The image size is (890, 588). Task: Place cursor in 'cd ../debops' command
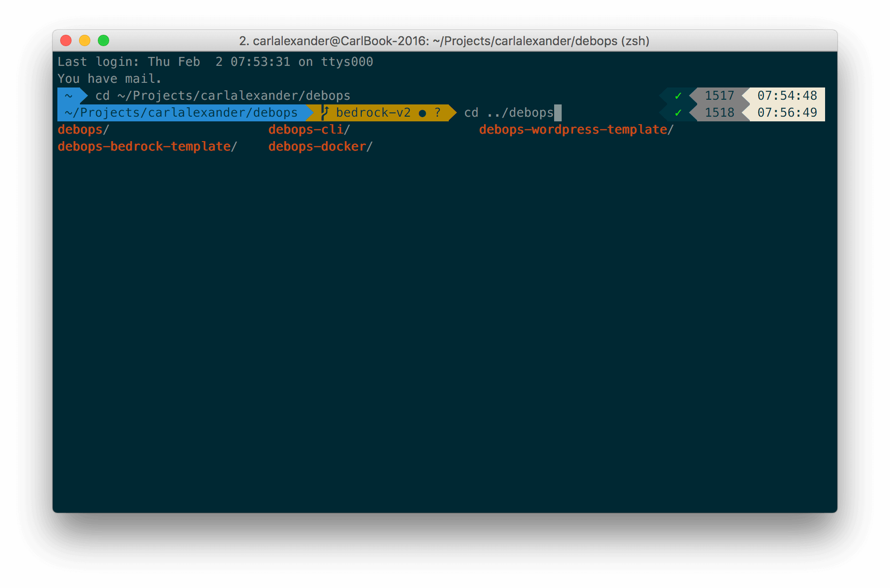pyautogui.click(x=509, y=113)
